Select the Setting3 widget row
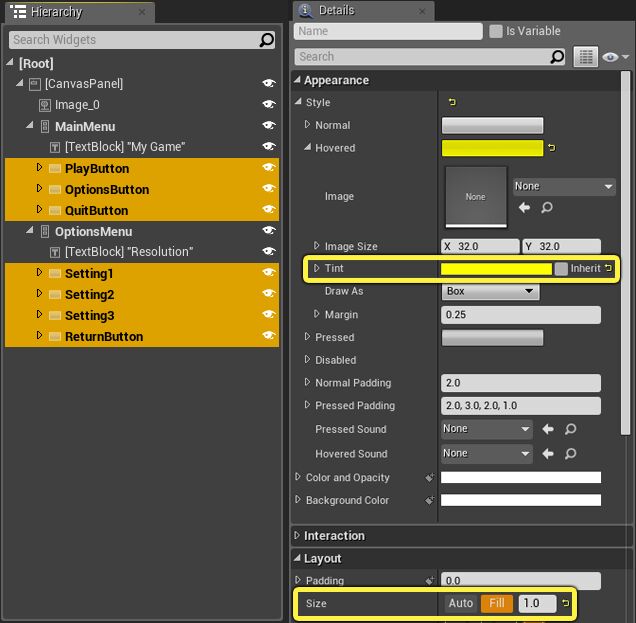636x623 pixels. pos(142,316)
